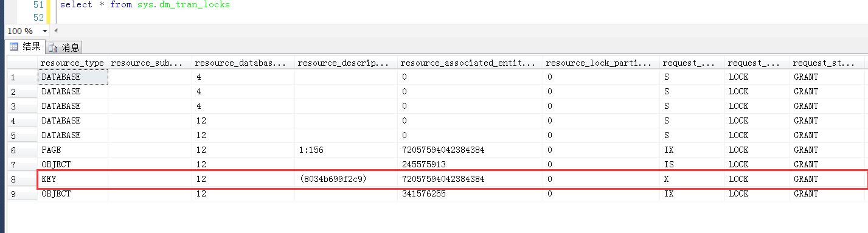Select entire row using row header 2
Image resolution: width=868 pixels, height=233 pixels.
pos(22,91)
